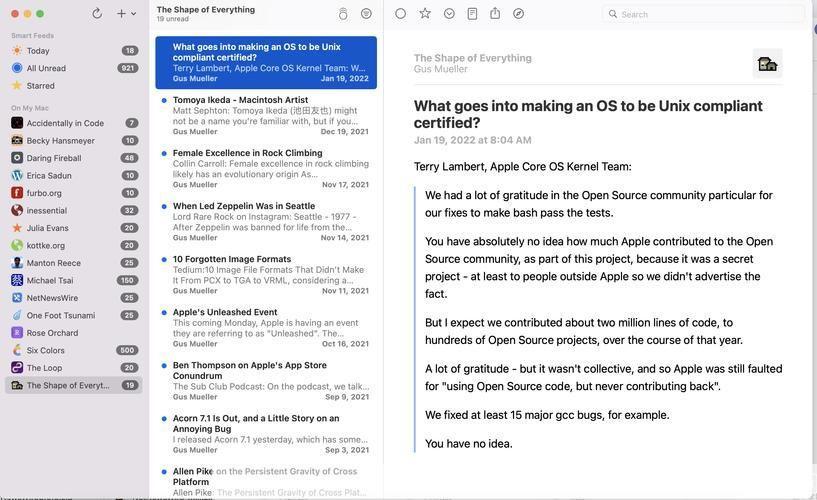The image size is (817, 500).
Task: Open the Share toolbar icon
Action: click(495, 14)
